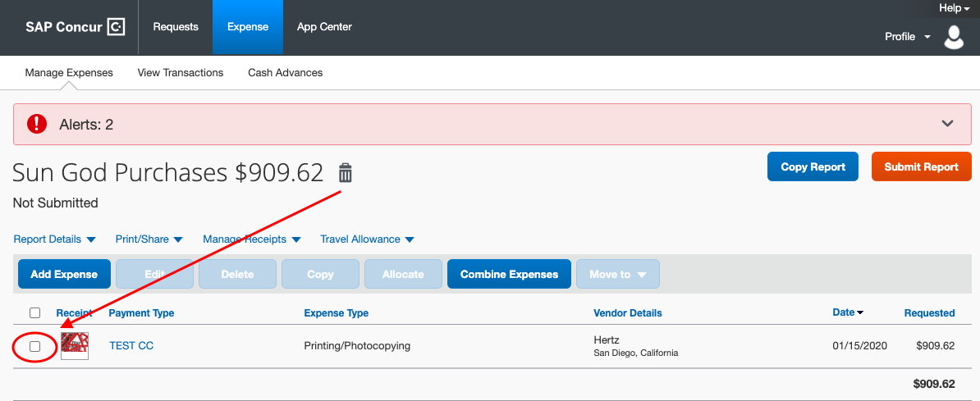Open the Travel Allowance dropdown
Viewport: 980px width, 401px height.
pos(367,239)
